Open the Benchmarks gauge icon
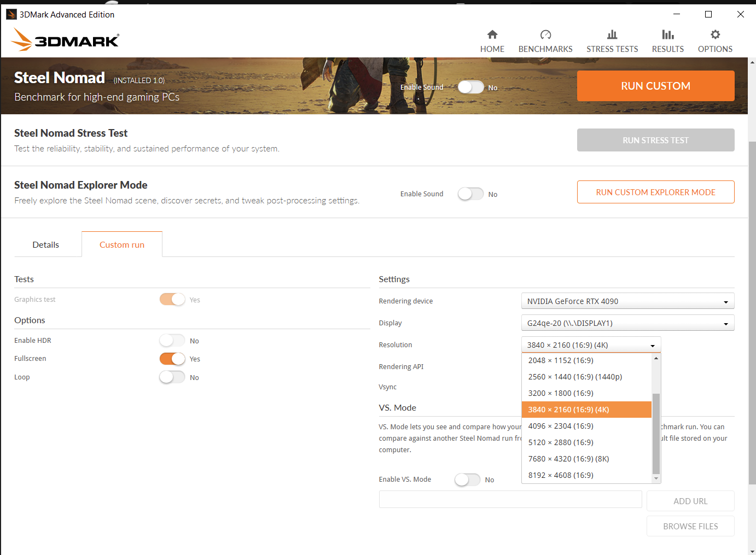The height and width of the screenshot is (555, 756). pyautogui.click(x=545, y=34)
